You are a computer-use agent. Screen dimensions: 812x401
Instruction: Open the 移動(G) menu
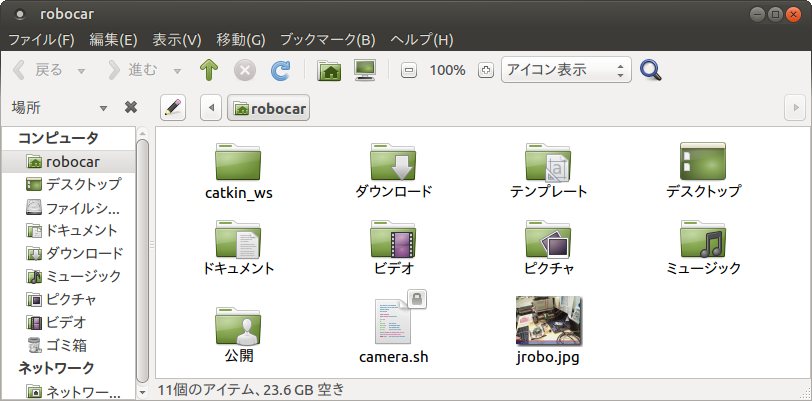241,40
